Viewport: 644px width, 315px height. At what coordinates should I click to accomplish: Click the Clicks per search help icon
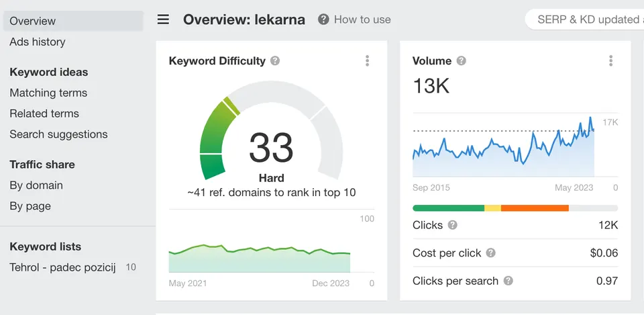pyautogui.click(x=508, y=281)
